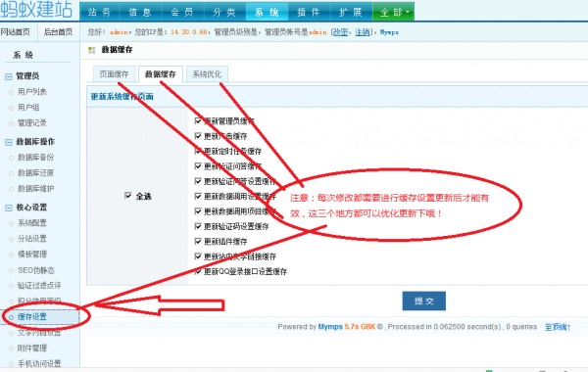Toggle 更新定时任务缓存 checkbox
Screen dimensions: 588x372
point(198,151)
